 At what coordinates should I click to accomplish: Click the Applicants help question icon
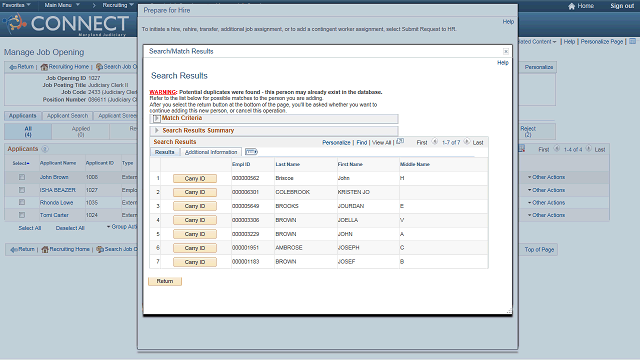(x=45, y=149)
